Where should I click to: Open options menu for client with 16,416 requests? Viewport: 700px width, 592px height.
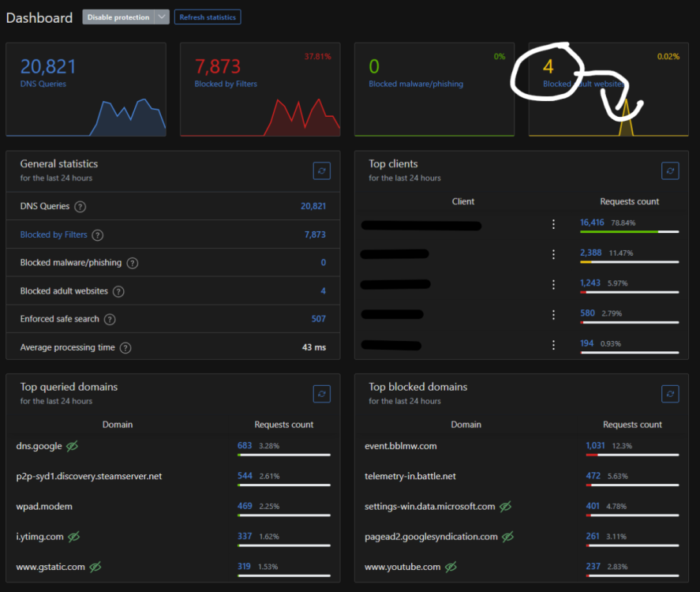coord(553,224)
